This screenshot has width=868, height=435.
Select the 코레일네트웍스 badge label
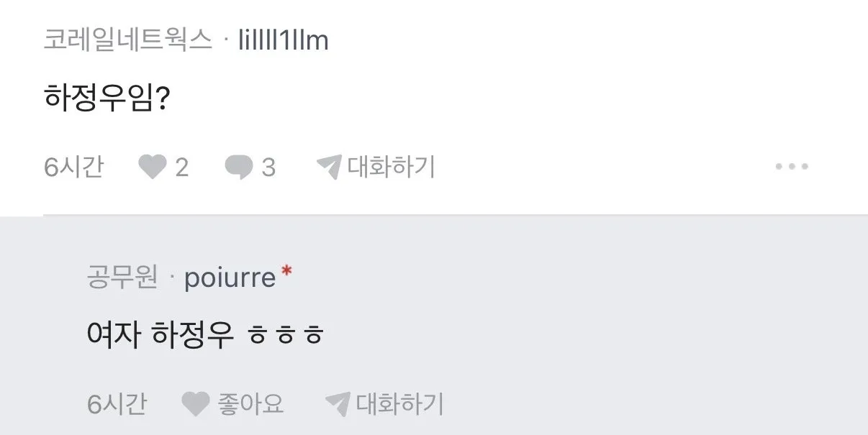pyautogui.click(x=127, y=41)
